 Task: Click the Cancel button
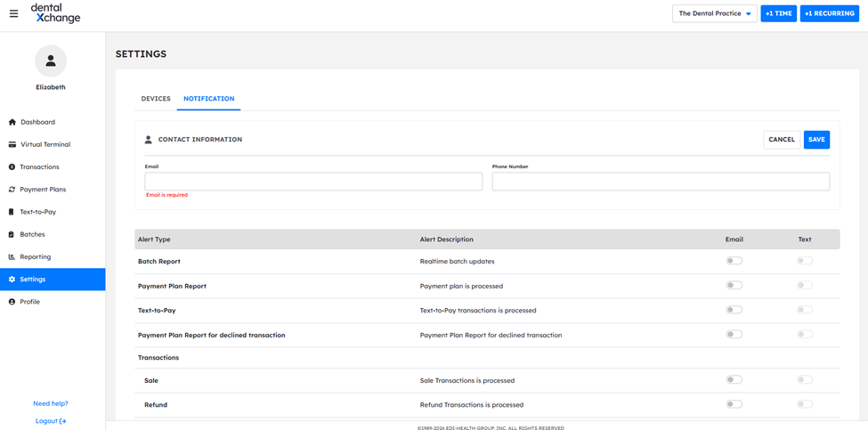click(782, 140)
